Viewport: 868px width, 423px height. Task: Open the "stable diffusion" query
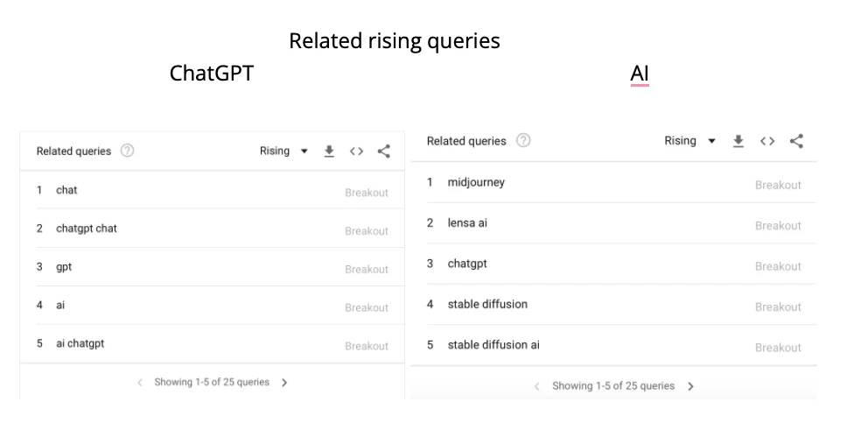pyautogui.click(x=487, y=305)
